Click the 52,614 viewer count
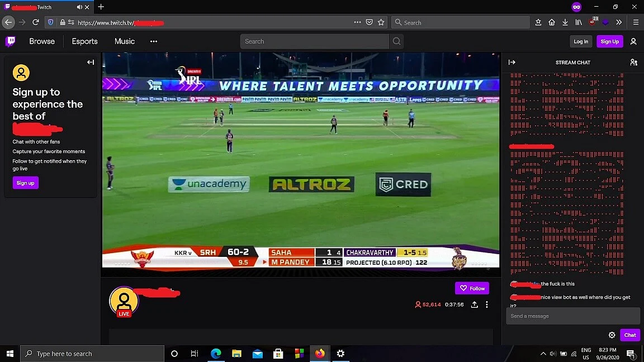 click(x=428, y=304)
